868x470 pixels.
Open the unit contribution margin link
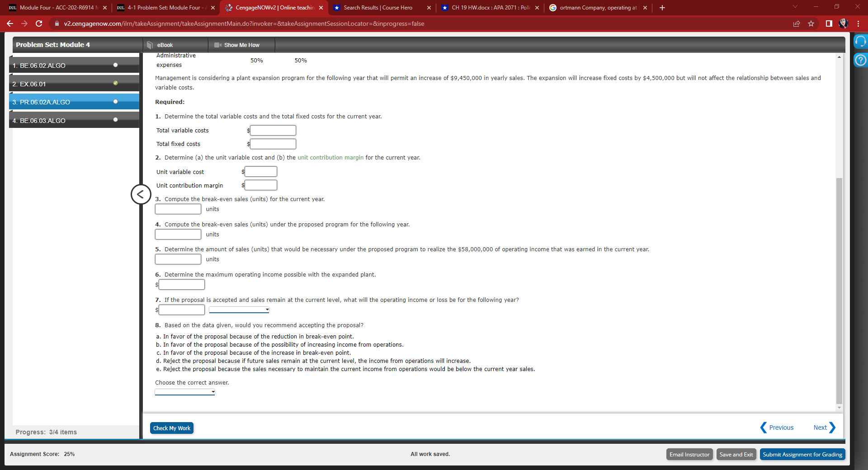pyautogui.click(x=330, y=157)
